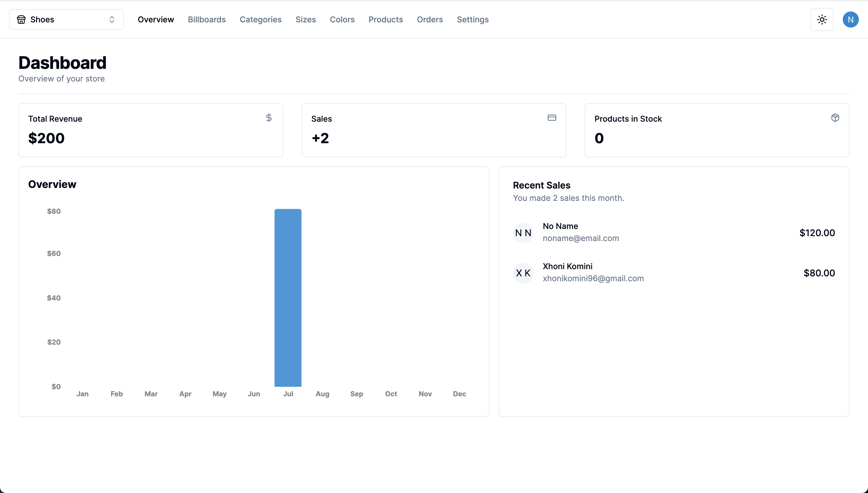The height and width of the screenshot is (493, 868).
Task: Click the +2 sales value
Action: (320, 138)
